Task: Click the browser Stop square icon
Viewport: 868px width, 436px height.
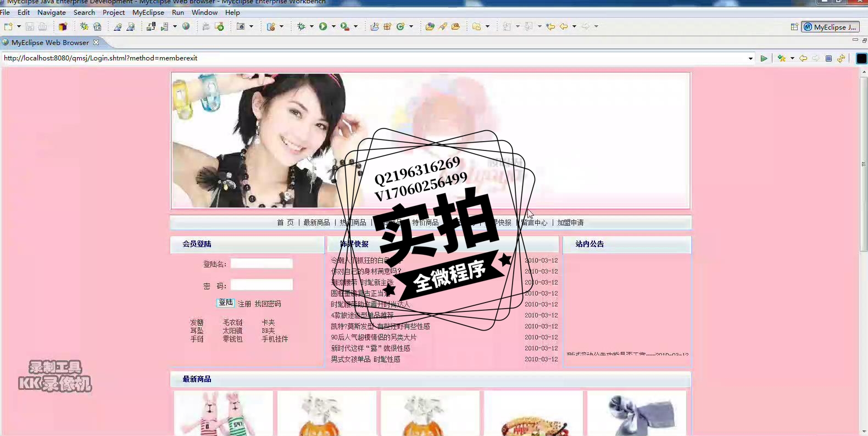Action: [x=828, y=58]
